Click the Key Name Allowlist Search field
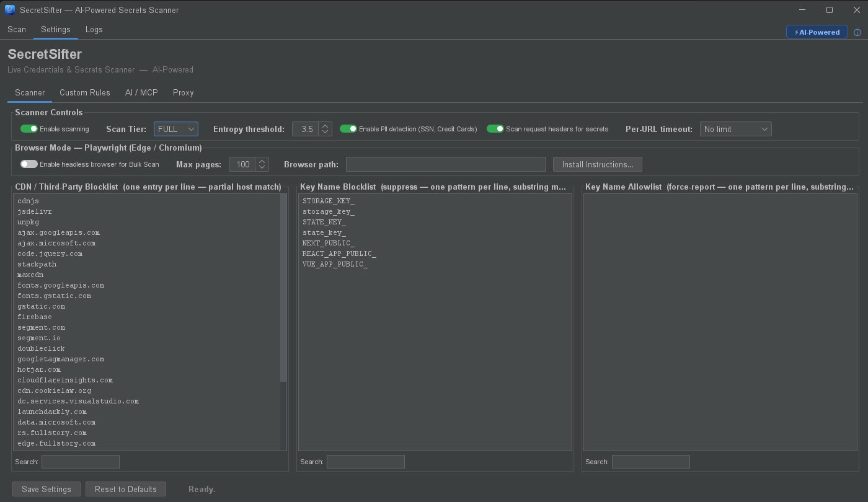The width and height of the screenshot is (868, 502). (x=651, y=462)
